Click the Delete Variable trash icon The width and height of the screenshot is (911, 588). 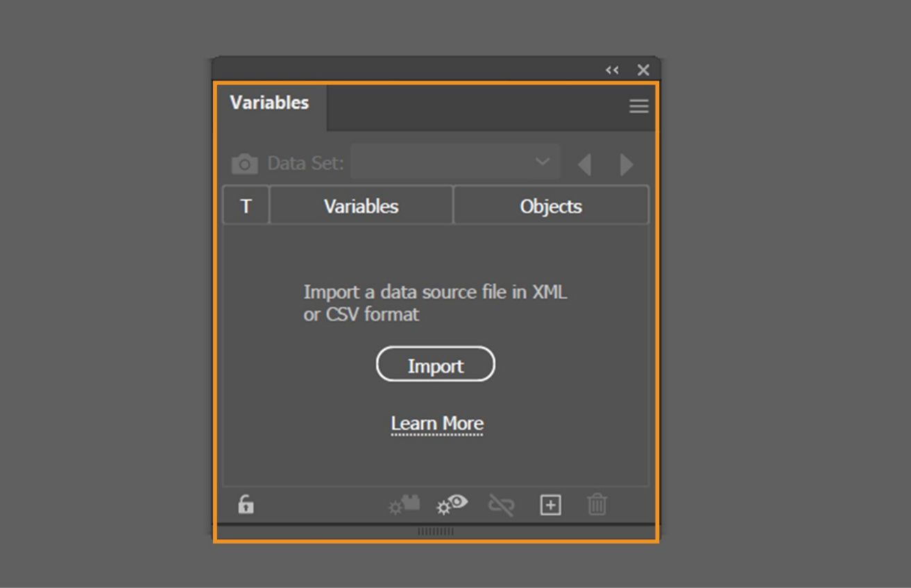pyautogui.click(x=597, y=504)
